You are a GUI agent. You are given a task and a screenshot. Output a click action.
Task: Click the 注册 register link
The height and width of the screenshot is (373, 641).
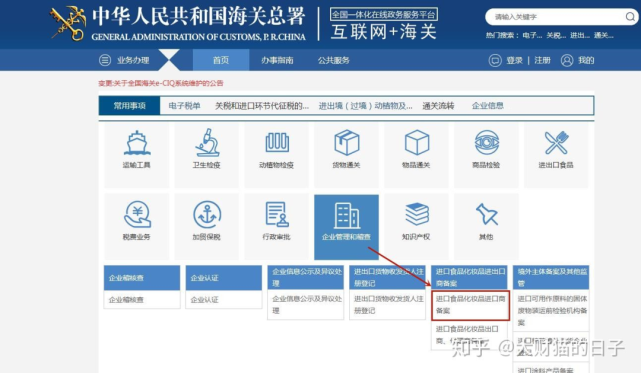(x=542, y=61)
